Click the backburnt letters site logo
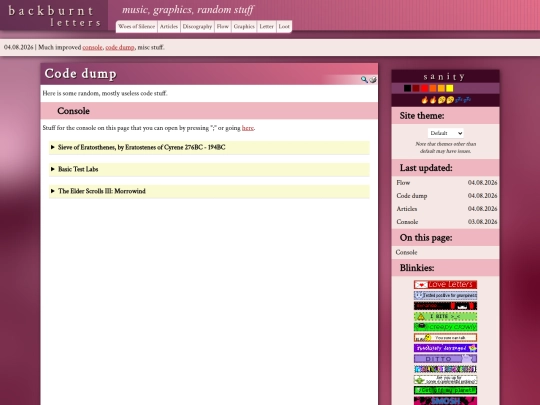 (54, 16)
